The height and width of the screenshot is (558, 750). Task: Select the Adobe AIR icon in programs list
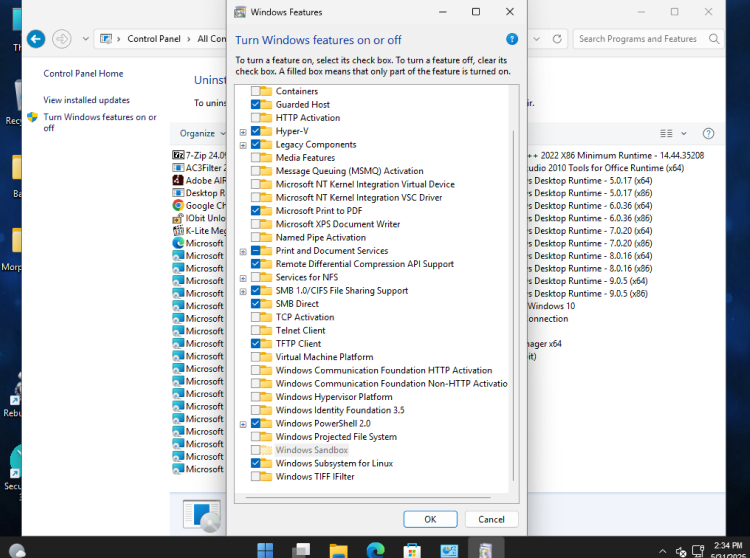click(x=178, y=180)
